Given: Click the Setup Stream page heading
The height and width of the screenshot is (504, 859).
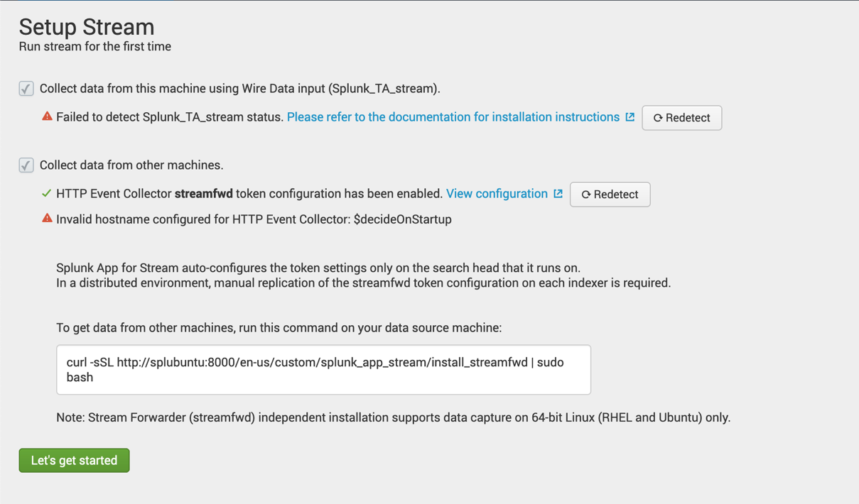Looking at the screenshot, I should [87, 27].
